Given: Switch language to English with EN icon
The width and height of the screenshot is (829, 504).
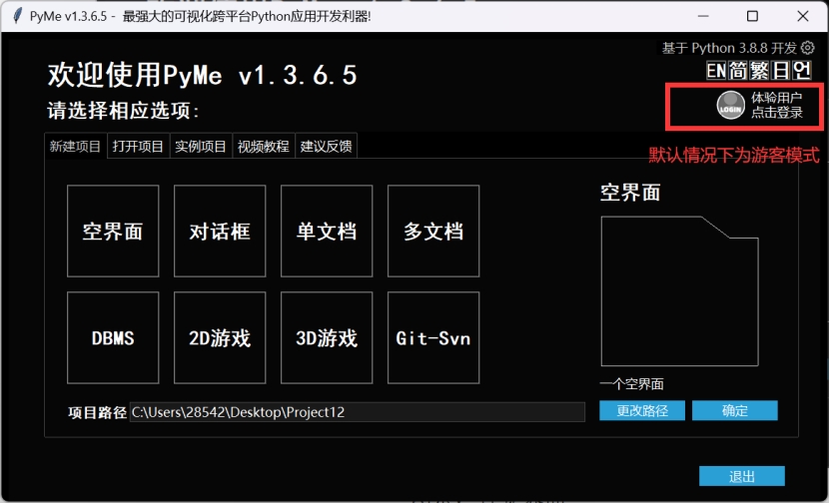Looking at the screenshot, I should [716, 70].
